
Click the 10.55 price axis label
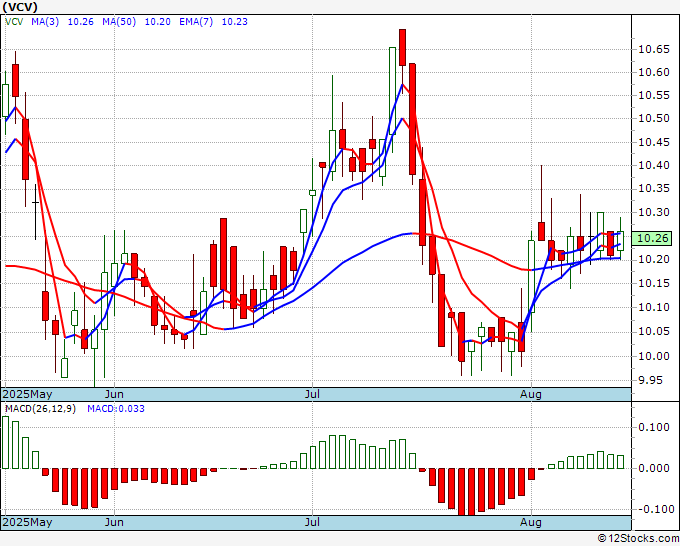[x=654, y=95]
